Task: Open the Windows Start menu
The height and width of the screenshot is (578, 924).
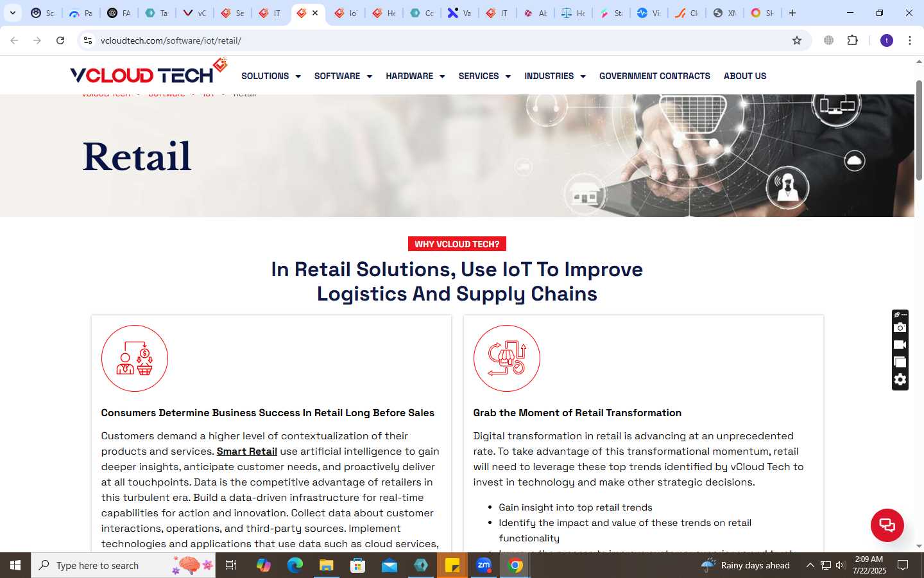Action: (x=15, y=565)
